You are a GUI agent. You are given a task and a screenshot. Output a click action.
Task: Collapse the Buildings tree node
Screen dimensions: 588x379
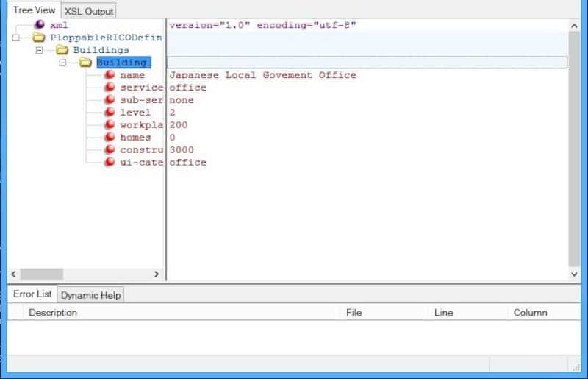(x=39, y=50)
